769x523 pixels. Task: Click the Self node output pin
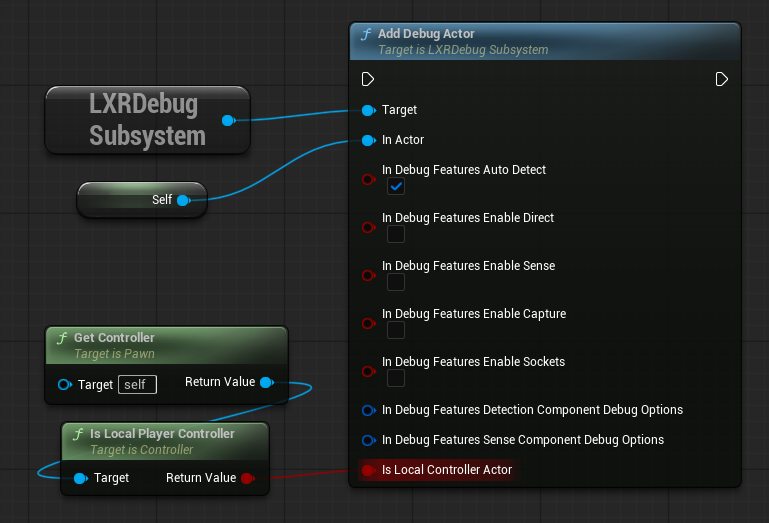point(183,200)
